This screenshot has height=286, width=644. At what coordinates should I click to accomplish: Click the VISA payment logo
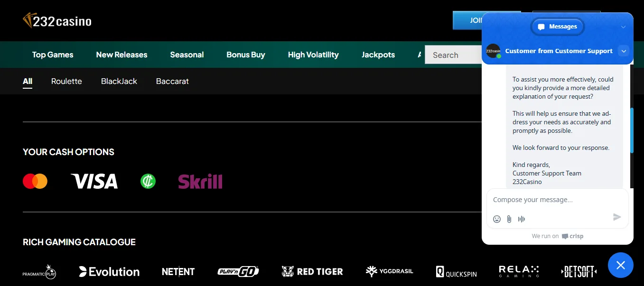coord(94,181)
